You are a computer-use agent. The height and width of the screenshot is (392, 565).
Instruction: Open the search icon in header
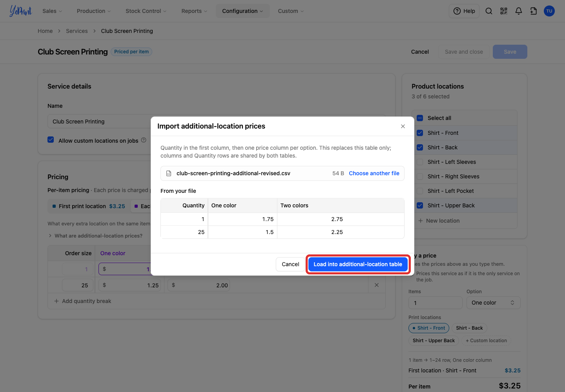(x=489, y=11)
